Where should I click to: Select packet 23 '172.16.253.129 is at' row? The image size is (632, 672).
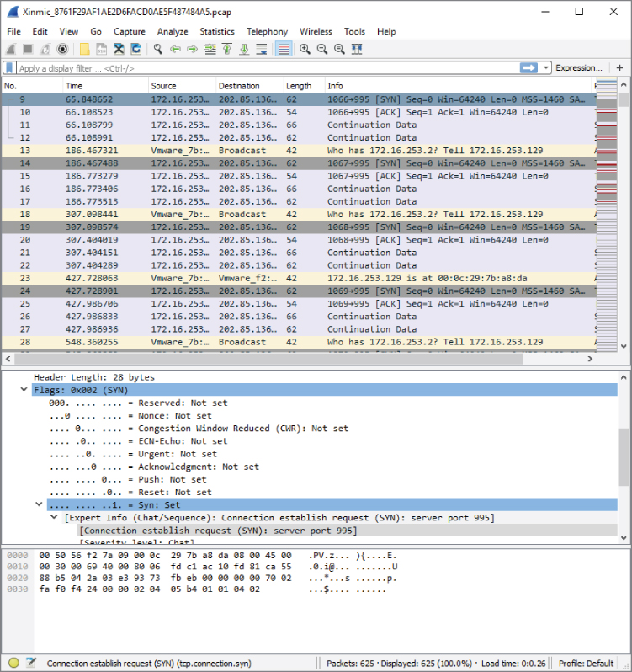[299, 278]
